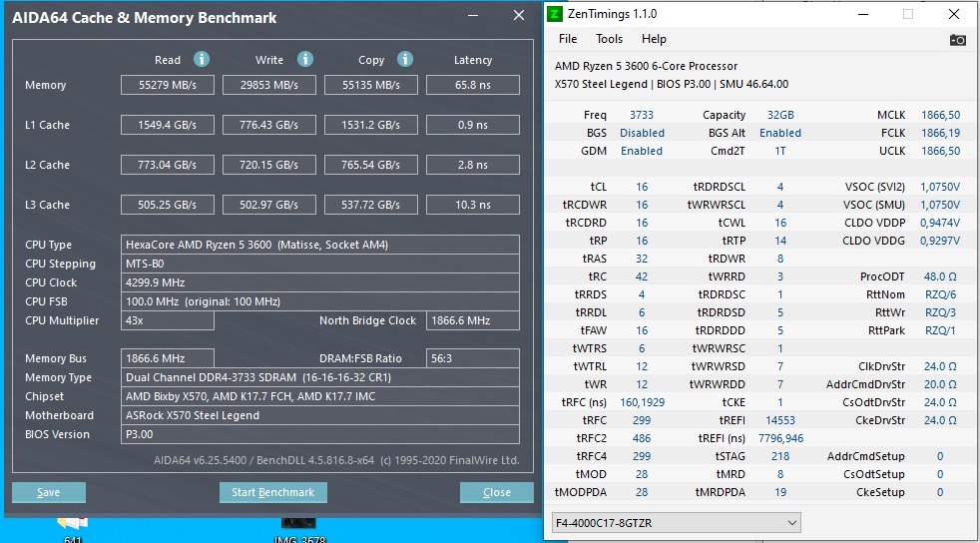The height and width of the screenshot is (543, 980).
Task: Click the Memory Copy 55135 MB/s field
Action: [x=371, y=85]
